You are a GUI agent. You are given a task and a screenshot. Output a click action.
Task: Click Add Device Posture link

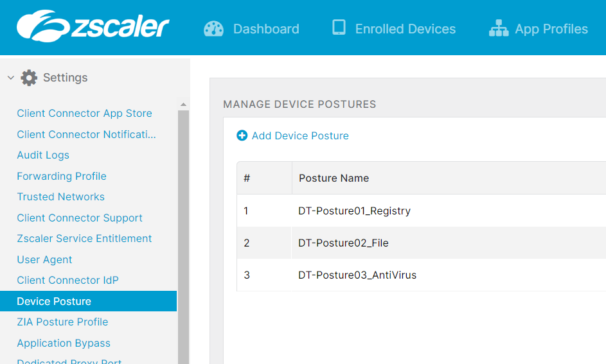pos(300,135)
